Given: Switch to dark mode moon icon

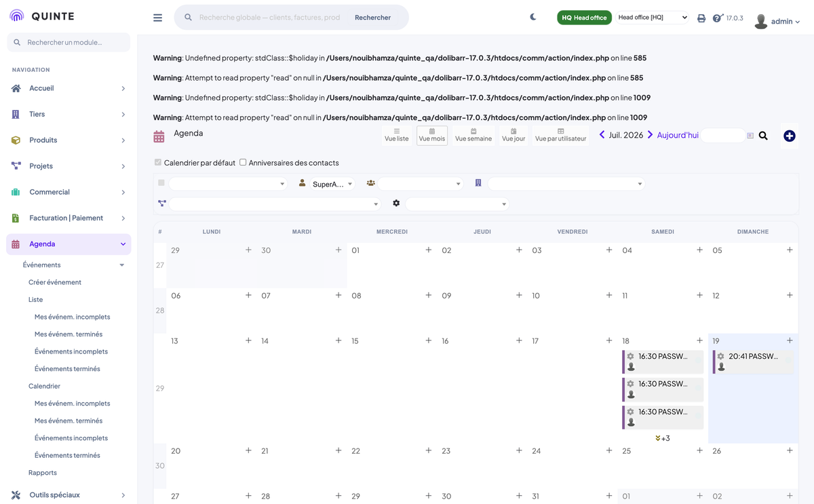Looking at the screenshot, I should [533, 17].
